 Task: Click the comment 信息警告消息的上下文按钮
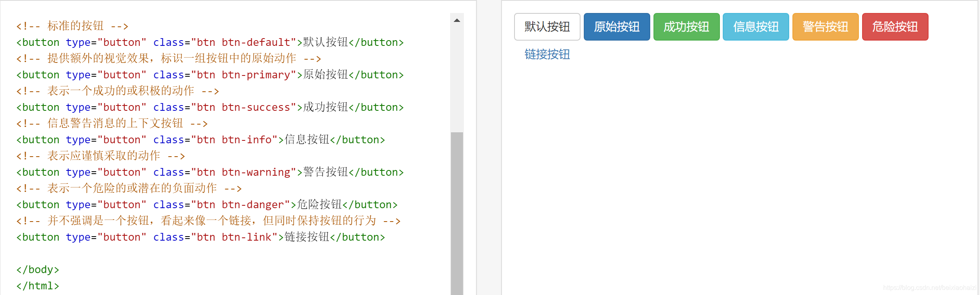point(112,123)
